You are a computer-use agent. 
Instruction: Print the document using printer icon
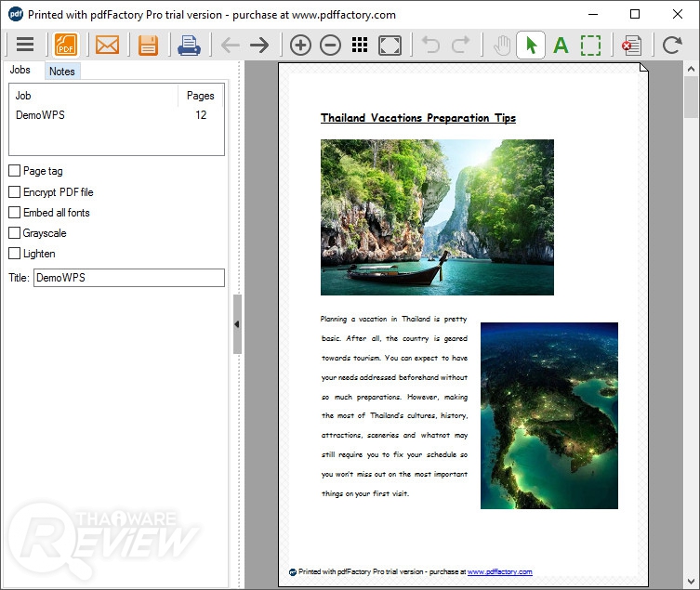tap(189, 45)
